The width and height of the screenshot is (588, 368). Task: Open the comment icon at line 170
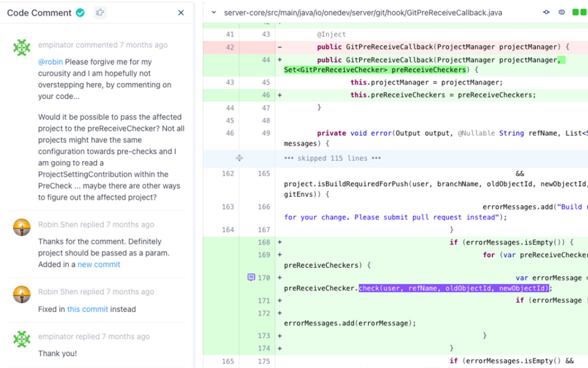pyautogui.click(x=251, y=277)
